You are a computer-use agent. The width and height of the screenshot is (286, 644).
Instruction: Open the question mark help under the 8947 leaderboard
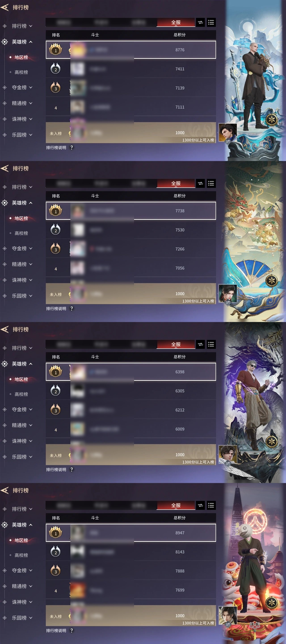coord(71,631)
